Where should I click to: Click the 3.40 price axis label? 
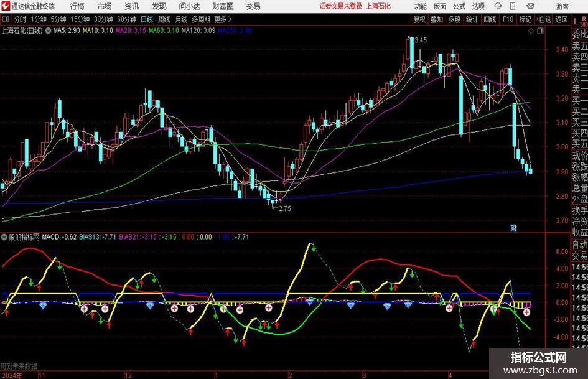point(562,49)
